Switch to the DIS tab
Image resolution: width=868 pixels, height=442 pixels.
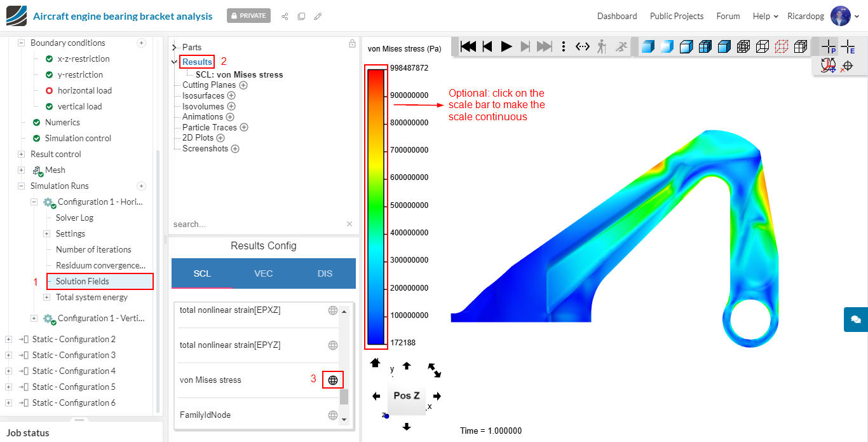pyautogui.click(x=325, y=273)
